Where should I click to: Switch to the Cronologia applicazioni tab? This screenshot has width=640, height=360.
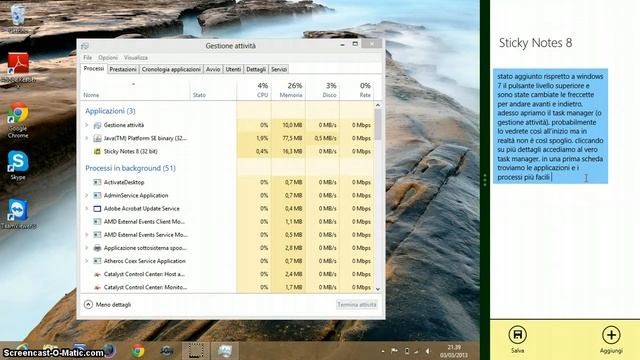click(171, 69)
